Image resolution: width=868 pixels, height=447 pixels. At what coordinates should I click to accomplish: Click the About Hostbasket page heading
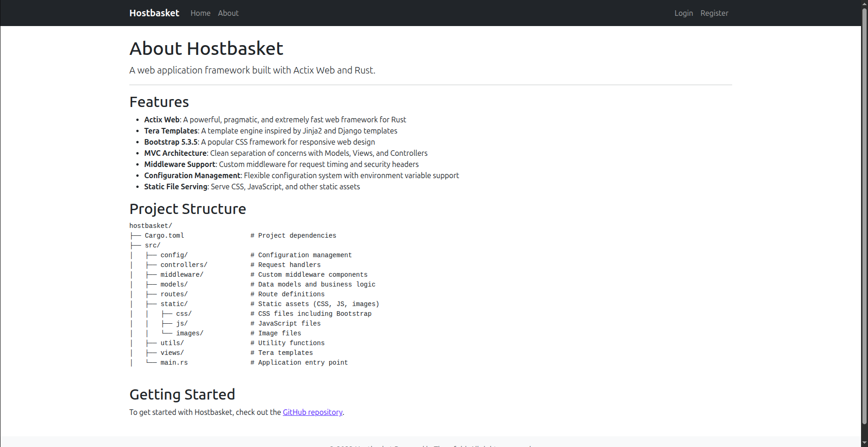(x=206, y=48)
